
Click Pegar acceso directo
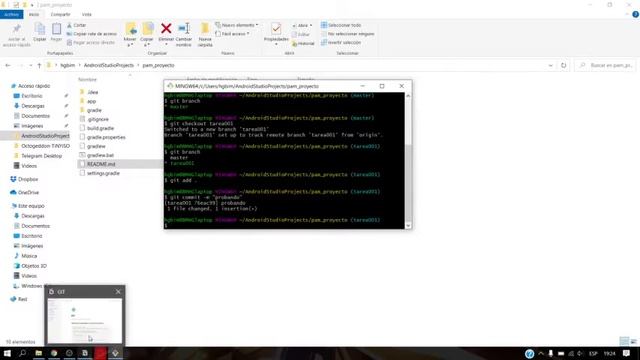pos(91,42)
